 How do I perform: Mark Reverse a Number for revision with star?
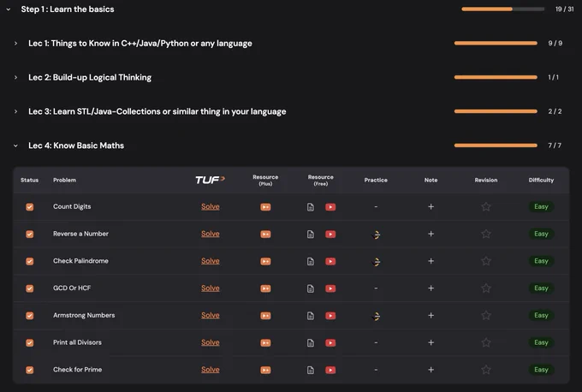(x=486, y=234)
